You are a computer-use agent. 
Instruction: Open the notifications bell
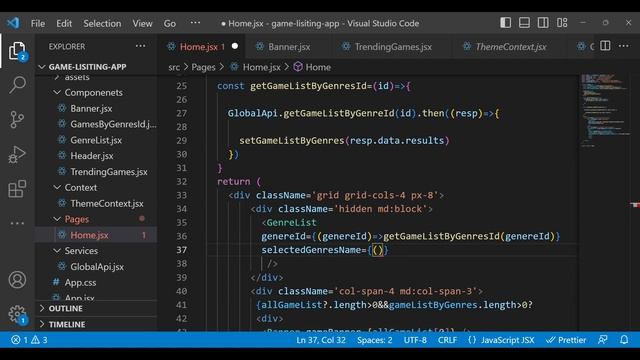pyautogui.click(x=624, y=340)
